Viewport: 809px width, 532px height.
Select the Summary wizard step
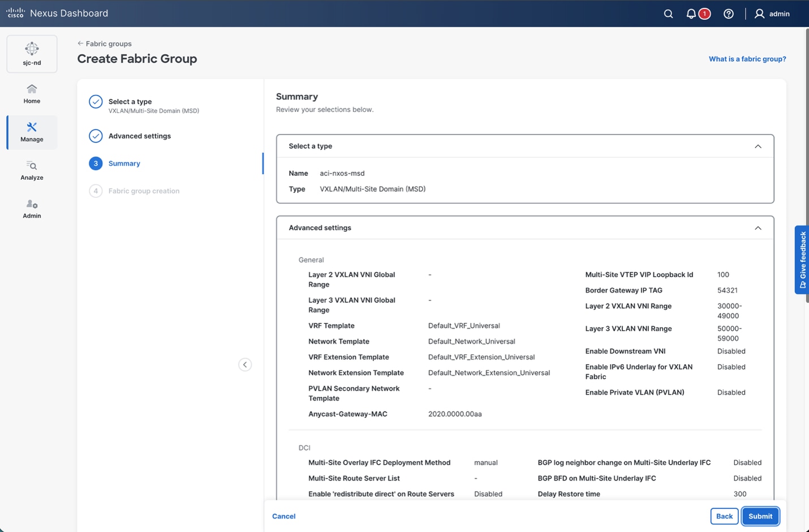pyautogui.click(x=124, y=163)
